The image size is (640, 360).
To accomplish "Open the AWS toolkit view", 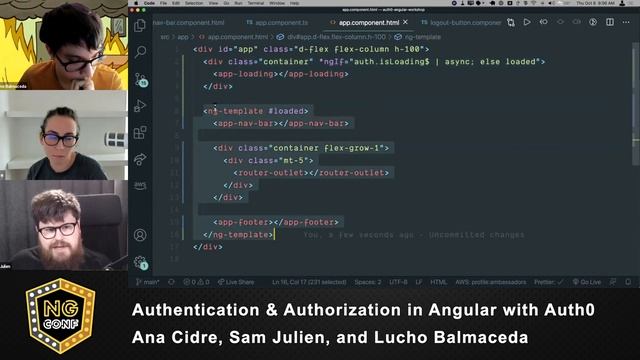I will pyautogui.click(x=140, y=185).
